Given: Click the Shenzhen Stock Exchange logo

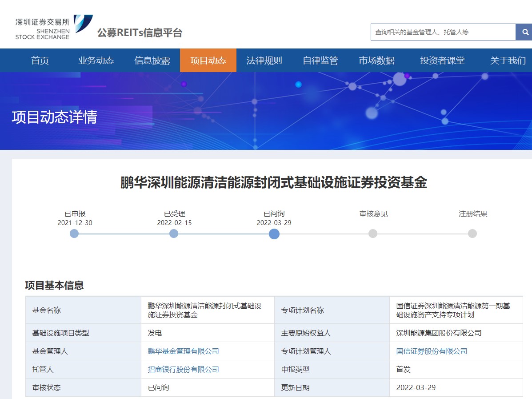Looking at the screenshot, I should point(54,27).
